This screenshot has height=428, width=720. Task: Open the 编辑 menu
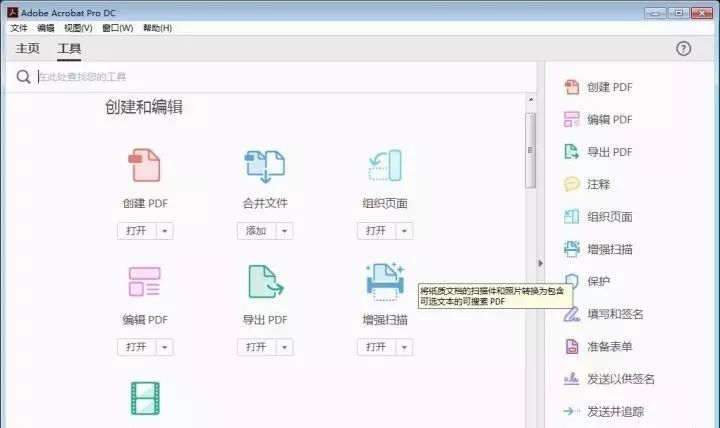click(x=45, y=28)
